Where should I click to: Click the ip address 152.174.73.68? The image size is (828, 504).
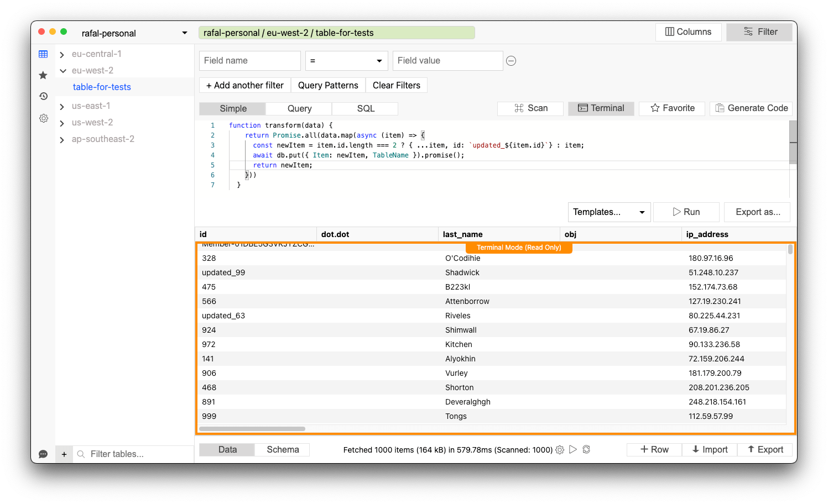tap(713, 287)
